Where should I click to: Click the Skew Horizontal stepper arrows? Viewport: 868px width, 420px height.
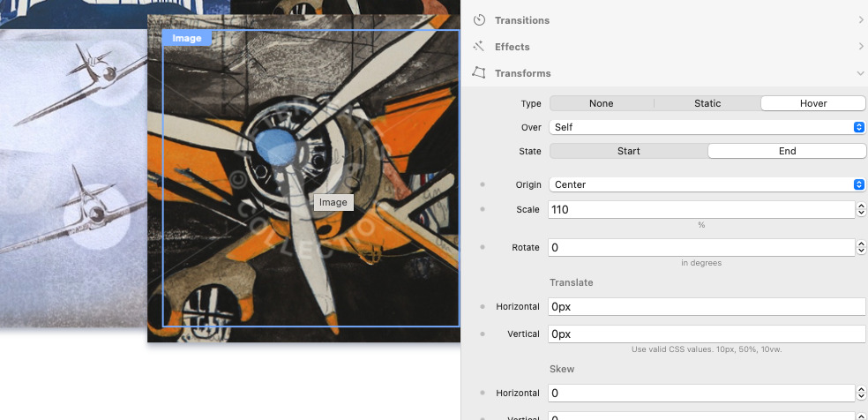click(861, 393)
